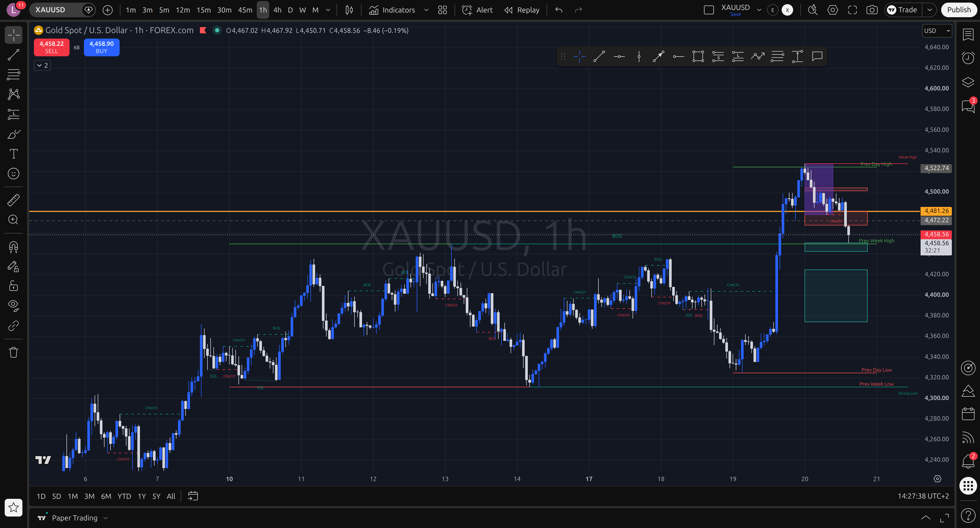
Task: Open the Fibonacci retracement tools group
Action: [x=14, y=75]
